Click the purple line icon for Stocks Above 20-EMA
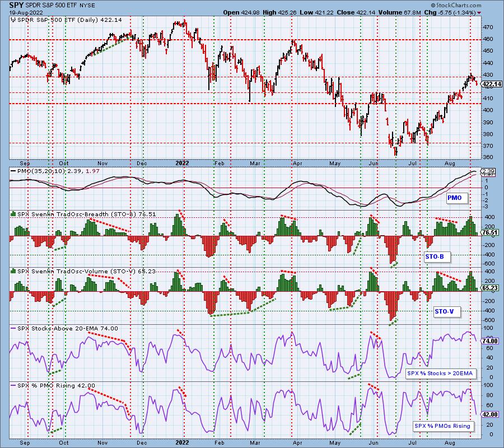 (x=13, y=329)
